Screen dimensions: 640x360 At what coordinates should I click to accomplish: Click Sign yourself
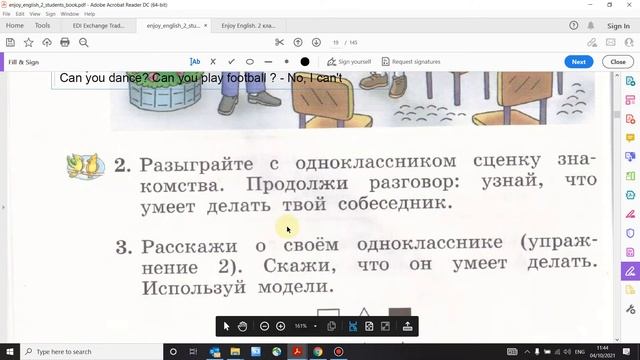point(349,62)
